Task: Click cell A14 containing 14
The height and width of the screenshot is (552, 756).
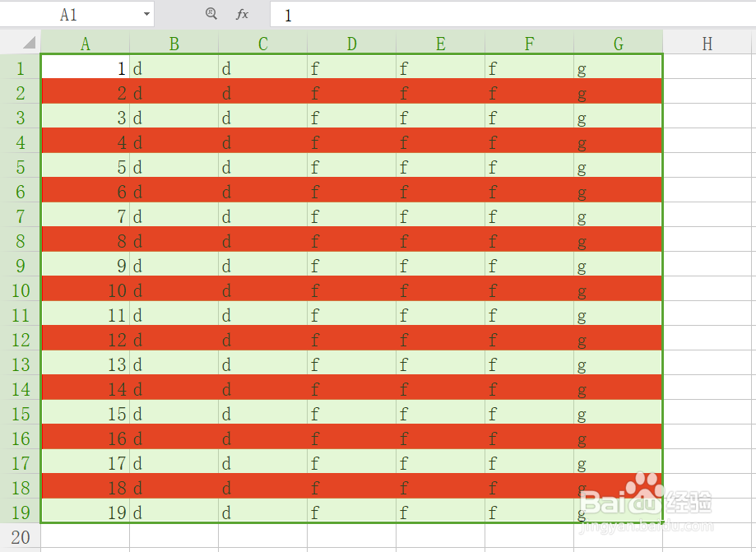Action: [x=86, y=387]
